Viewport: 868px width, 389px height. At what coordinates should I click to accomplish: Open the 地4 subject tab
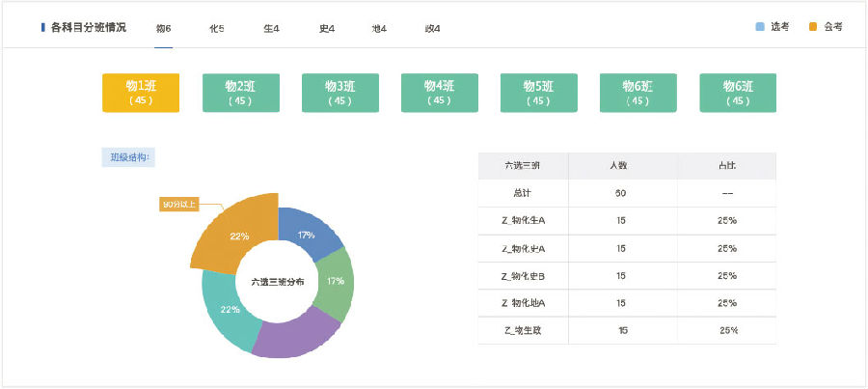[x=379, y=28]
